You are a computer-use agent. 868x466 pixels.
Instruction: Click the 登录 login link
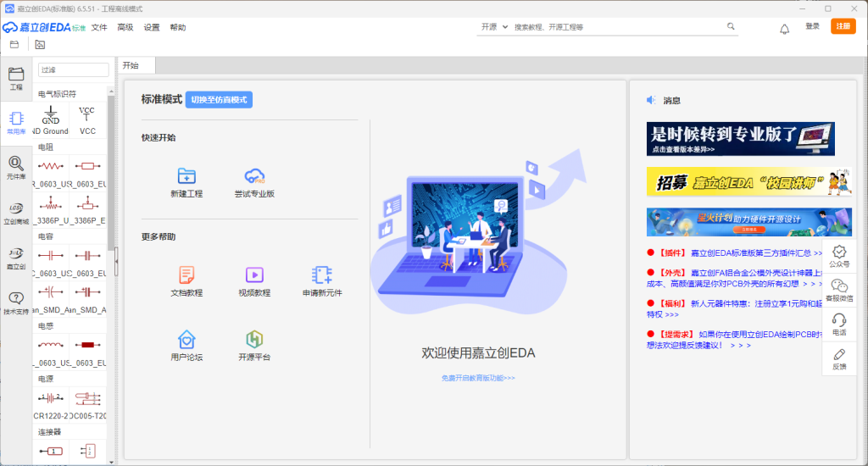(x=812, y=26)
